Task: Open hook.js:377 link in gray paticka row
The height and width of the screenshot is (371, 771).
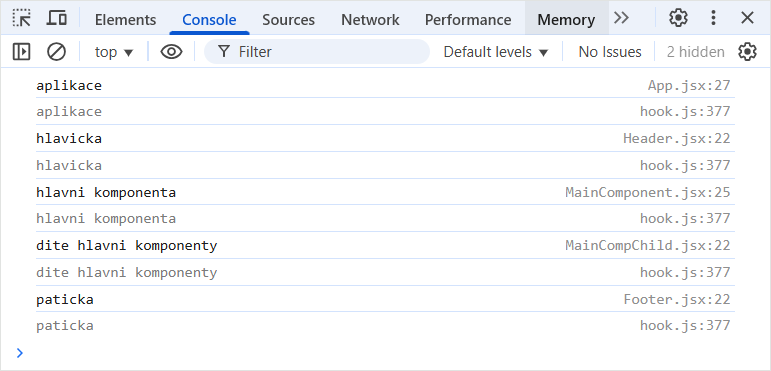Action: tap(685, 325)
